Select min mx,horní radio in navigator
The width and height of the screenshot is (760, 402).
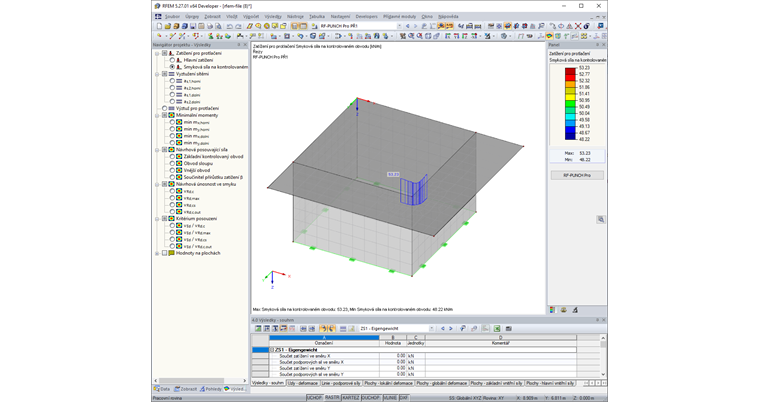(172, 122)
